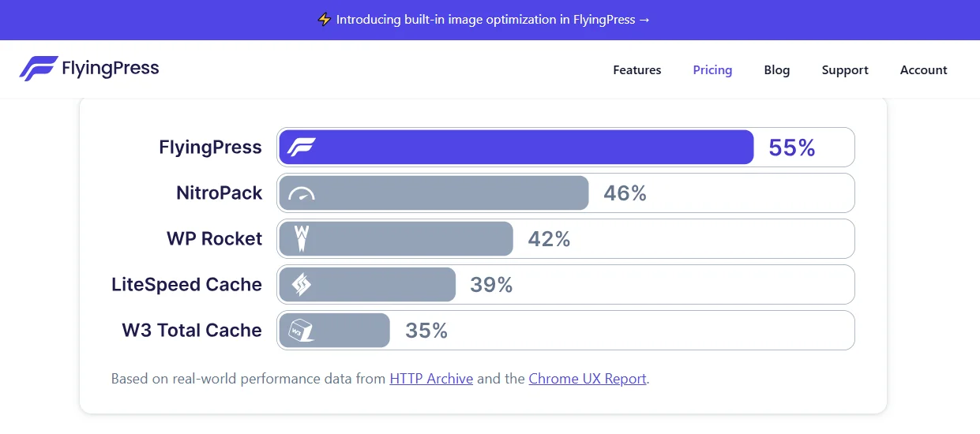Image resolution: width=980 pixels, height=434 pixels.
Task: Click the FlyingPress logo icon in header
Action: point(38,69)
